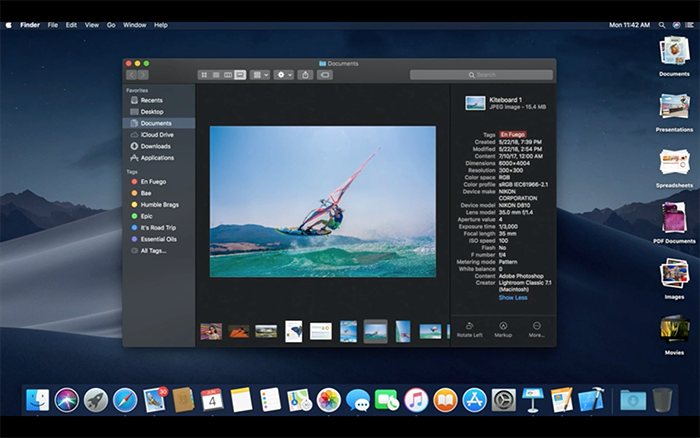Screen dimensions: 700x438
Task: Switch to column view in toolbar
Action: [228, 75]
